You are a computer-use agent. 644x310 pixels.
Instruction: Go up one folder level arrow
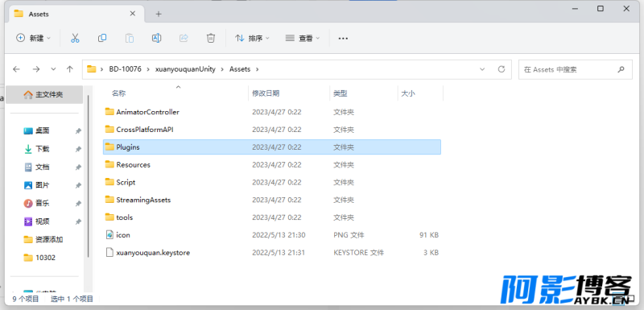(70, 69)
